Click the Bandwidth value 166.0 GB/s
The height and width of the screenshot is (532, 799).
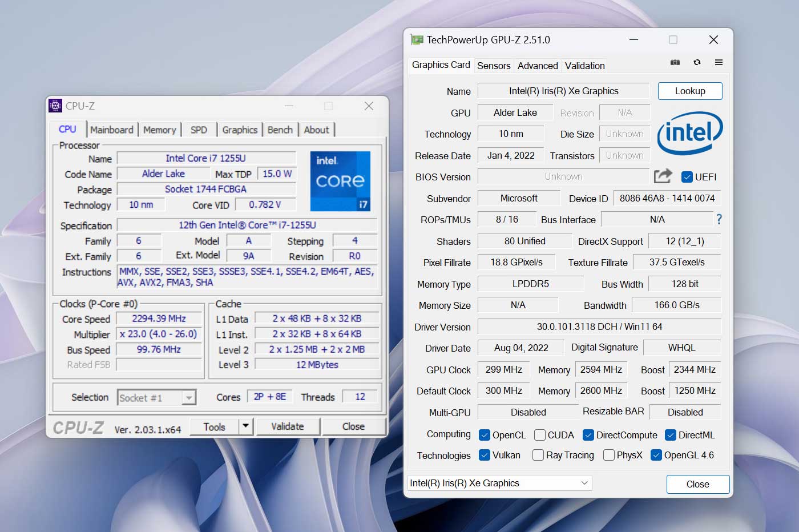click(677, 305)
